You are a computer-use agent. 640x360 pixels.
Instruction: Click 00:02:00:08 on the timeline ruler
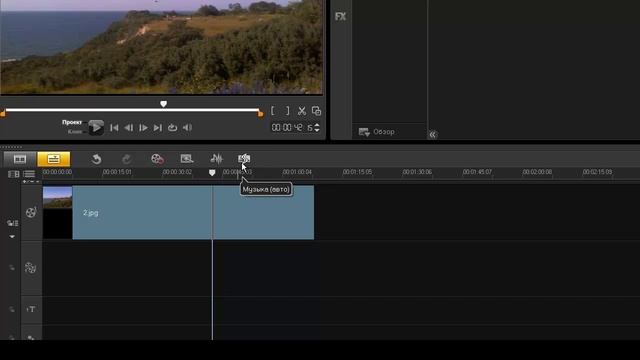pyautogui.click(x=537, y=172)
